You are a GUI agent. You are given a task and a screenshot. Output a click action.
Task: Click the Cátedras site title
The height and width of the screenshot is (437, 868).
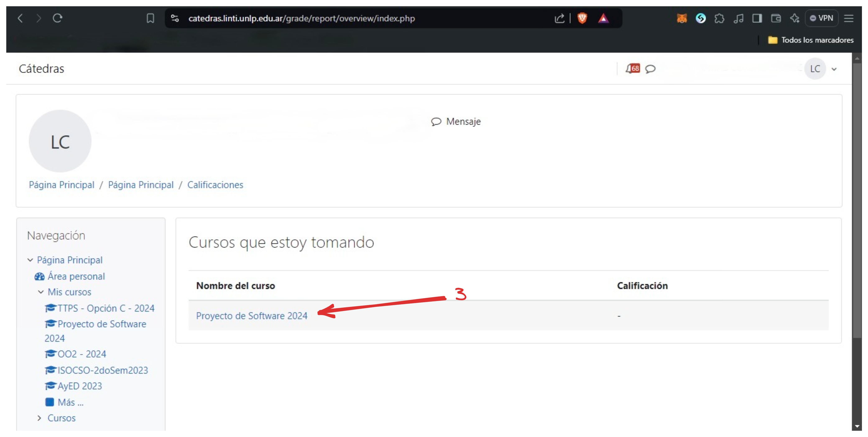(41, 69)
